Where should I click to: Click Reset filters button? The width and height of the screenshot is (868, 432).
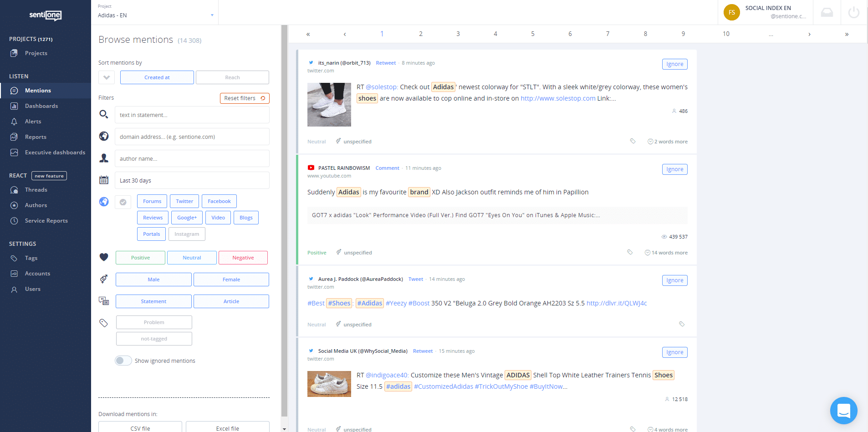pyautogui.click(x=245, y=98)
